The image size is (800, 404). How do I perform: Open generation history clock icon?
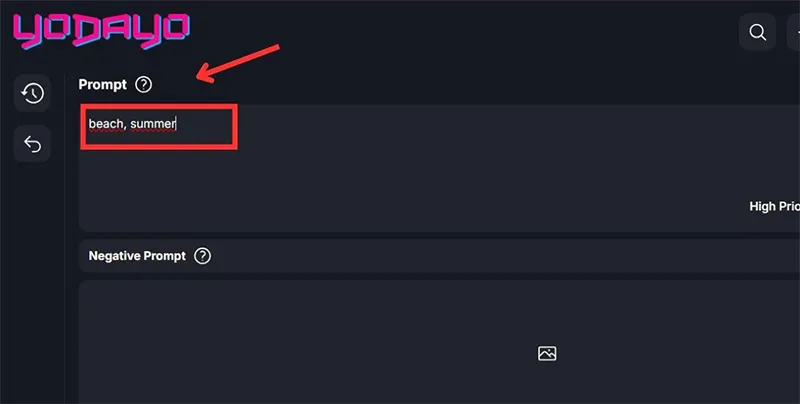[x=33, y=93]
